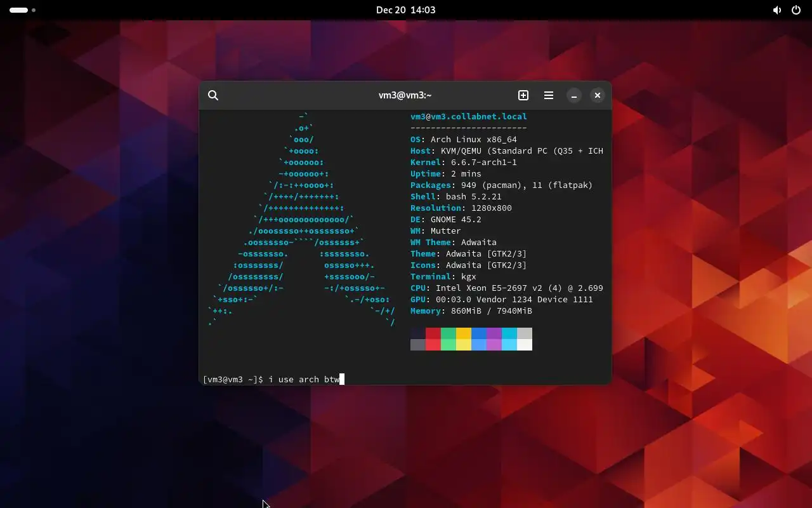Click the top-row red color block
This screenshot has width=812, height=508.
coord(433,333)
